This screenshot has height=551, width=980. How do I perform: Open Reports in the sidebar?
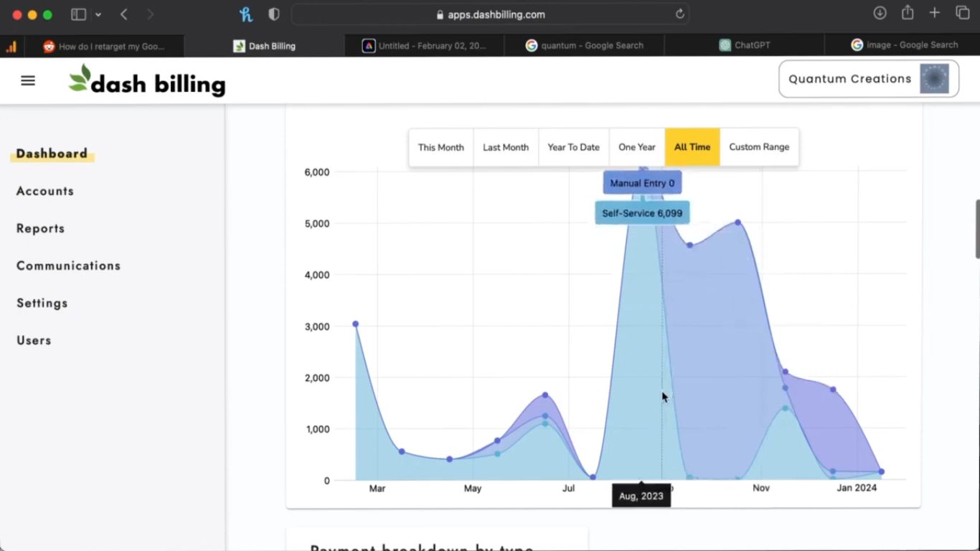(41, 228)
